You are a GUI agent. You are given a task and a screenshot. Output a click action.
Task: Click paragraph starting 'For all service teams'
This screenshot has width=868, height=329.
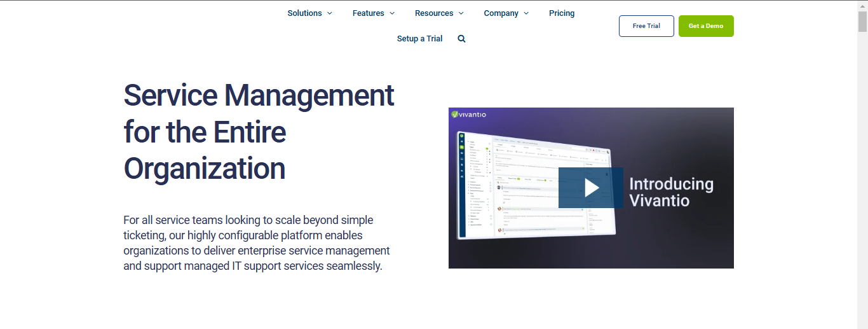pyautogui.click(x=257, y=243)
